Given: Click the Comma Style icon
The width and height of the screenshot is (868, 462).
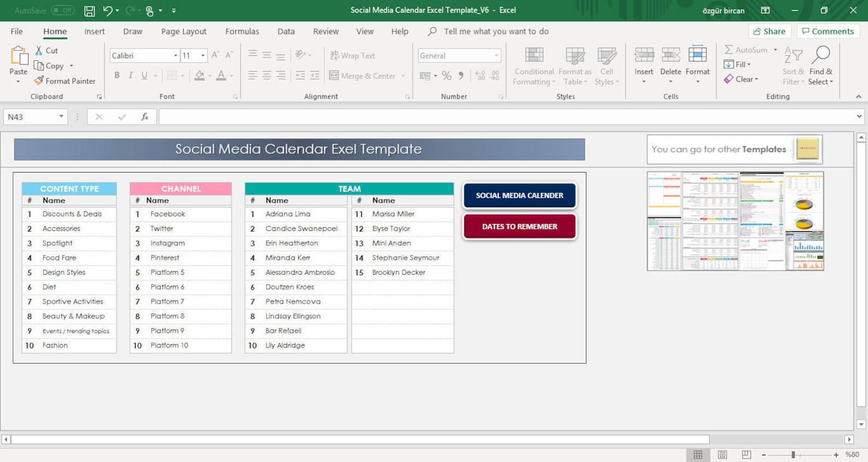Looking at the screenshot, I should point(461,76).
